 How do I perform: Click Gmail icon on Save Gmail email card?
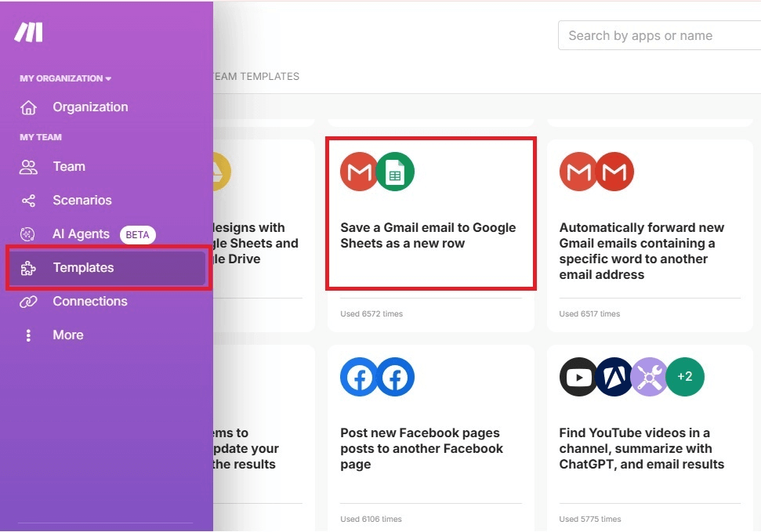coord(359,172)
